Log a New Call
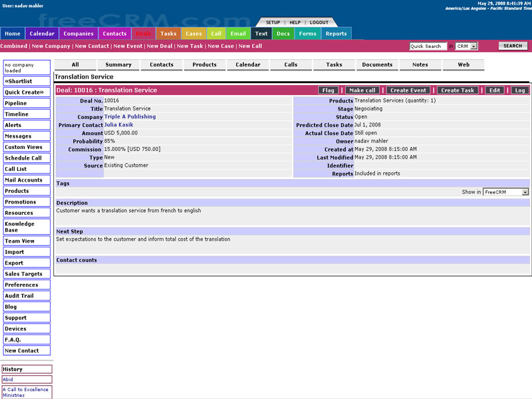This screenshot has width=532, height=399. pyautogui.click(x=250, y=46)
